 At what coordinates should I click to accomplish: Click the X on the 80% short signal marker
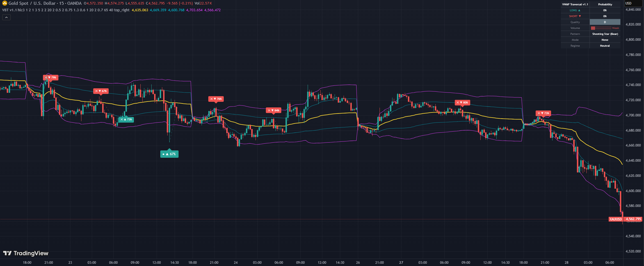[458, 102]
